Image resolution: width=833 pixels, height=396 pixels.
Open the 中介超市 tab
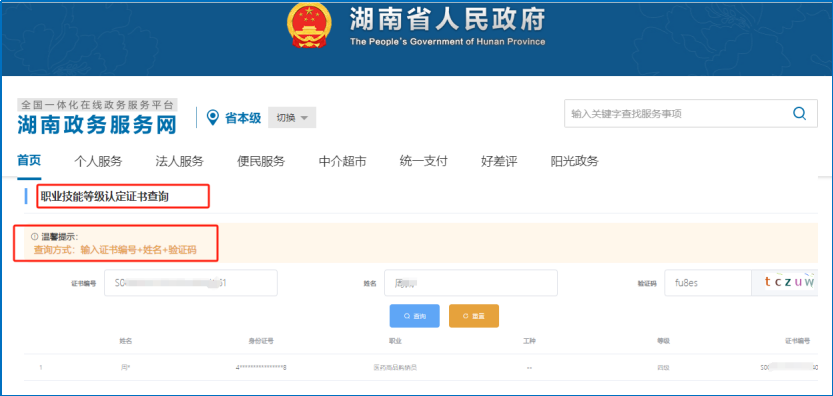342,161
